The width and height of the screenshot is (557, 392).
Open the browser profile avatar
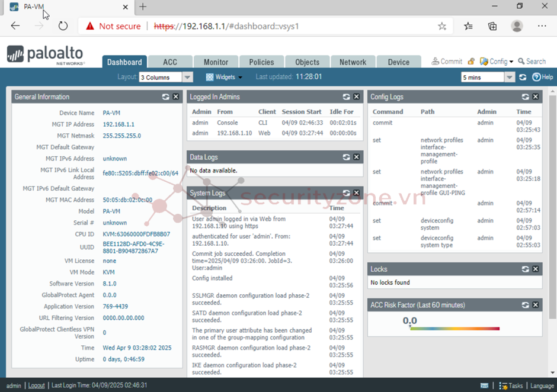(517, 26)
